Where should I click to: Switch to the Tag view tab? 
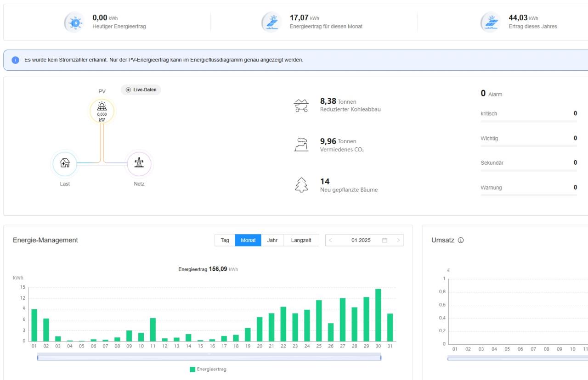(x=225, y=240)
